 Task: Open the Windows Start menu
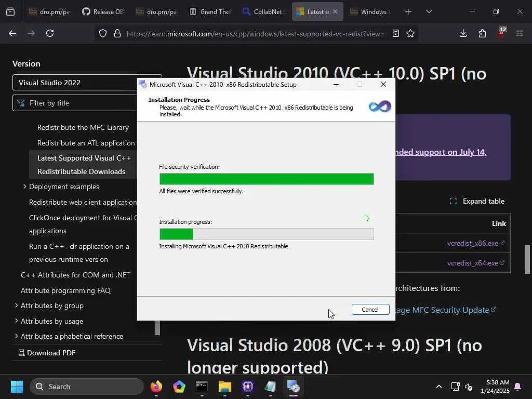tap(17, 387)
